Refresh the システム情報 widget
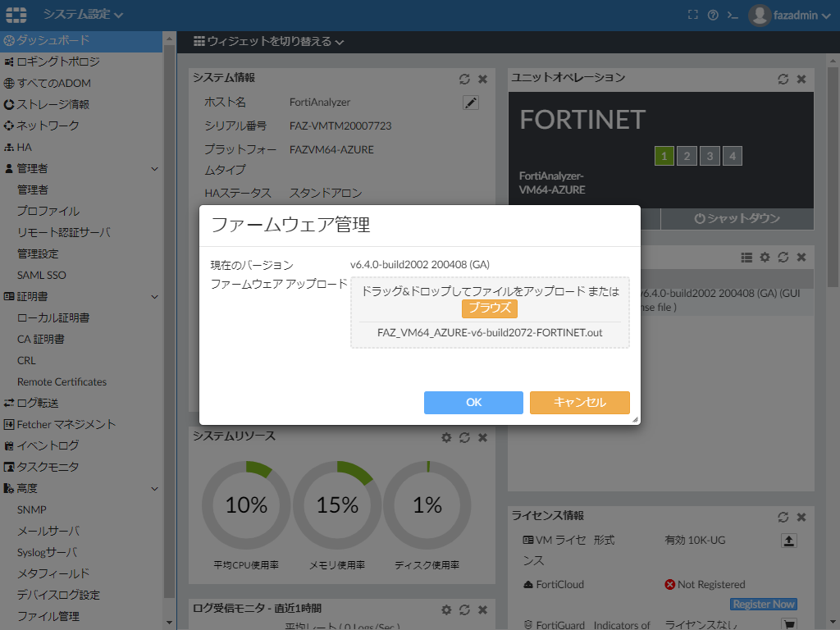Image resolution: width=840 pixels, height=630 pixels. point(464,79)
